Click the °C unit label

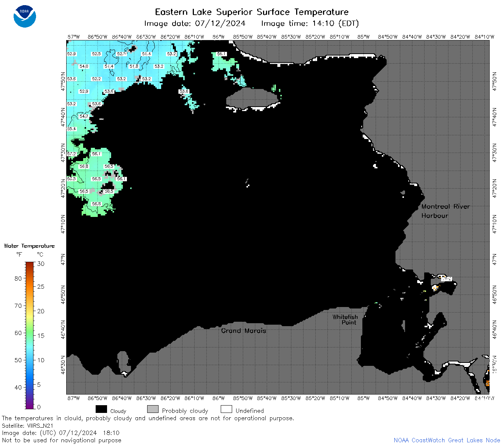click(40, 254)
